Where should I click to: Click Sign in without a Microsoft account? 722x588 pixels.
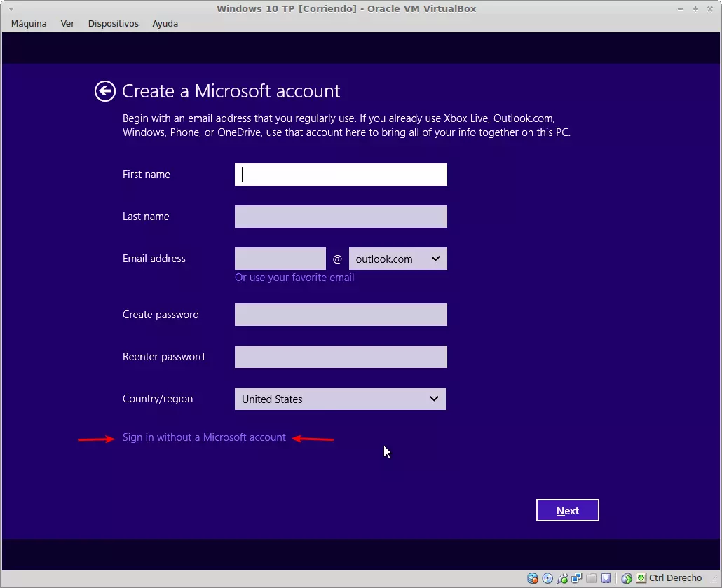coord(204,437)
